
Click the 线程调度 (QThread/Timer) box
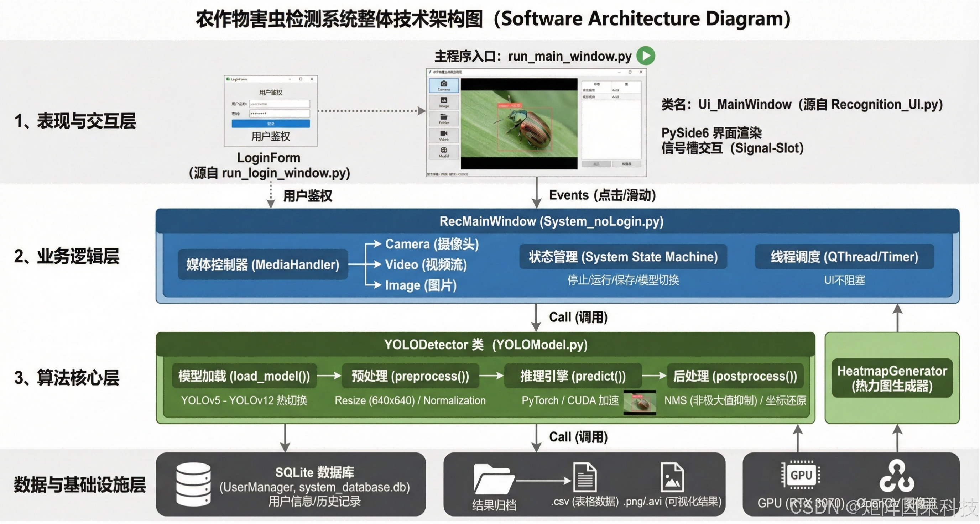point(845,257)
